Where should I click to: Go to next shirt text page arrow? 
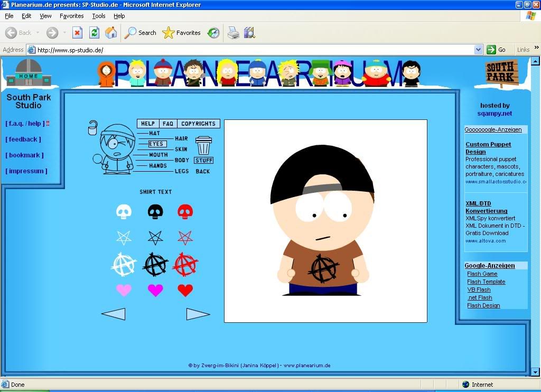pos(198,314)
